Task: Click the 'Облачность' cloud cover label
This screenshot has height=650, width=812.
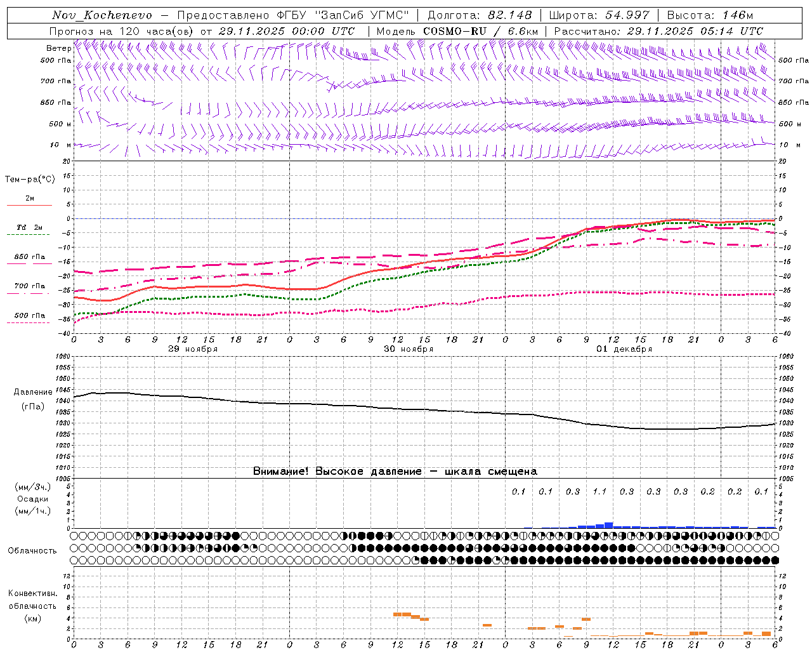Action: 32,551
